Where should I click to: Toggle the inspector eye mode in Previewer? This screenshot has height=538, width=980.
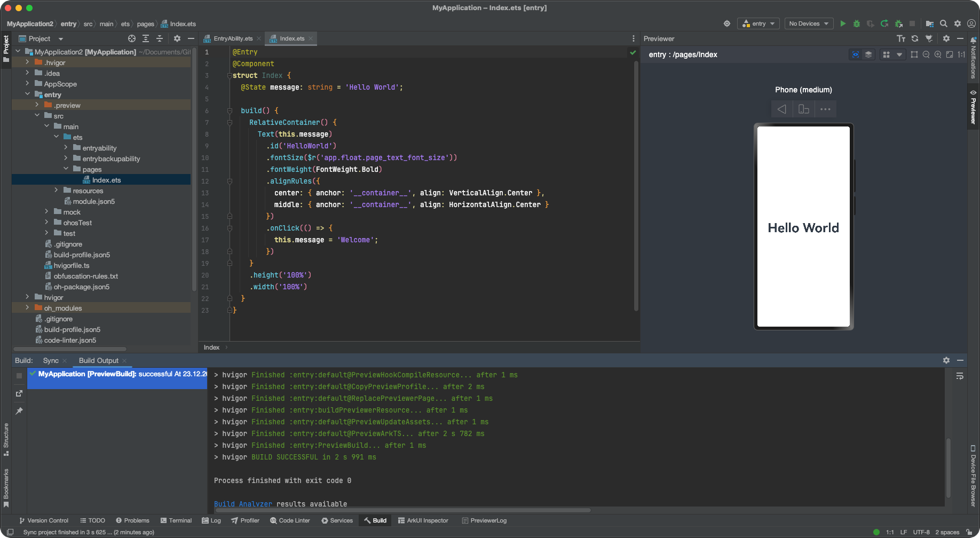pos(856,54)
